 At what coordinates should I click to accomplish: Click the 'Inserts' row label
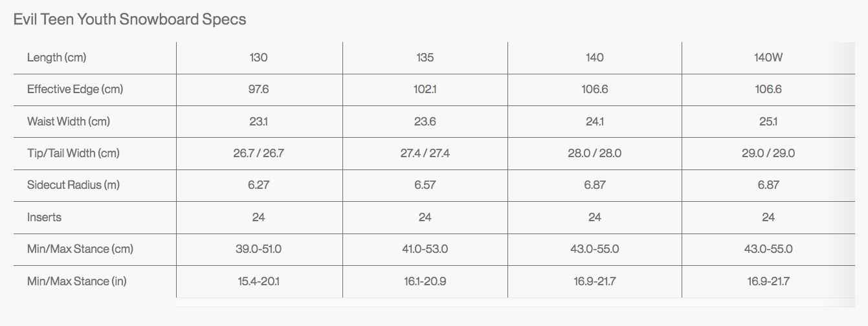pos(44,217)
